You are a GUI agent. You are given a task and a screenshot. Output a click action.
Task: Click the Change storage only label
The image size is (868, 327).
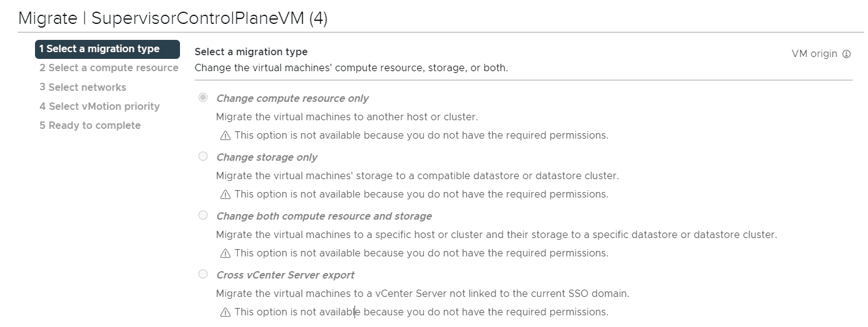[267, 157]
